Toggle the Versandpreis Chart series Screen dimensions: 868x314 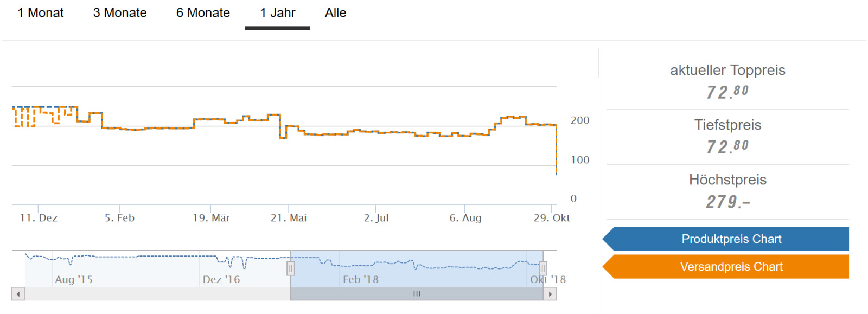point(731,267)
